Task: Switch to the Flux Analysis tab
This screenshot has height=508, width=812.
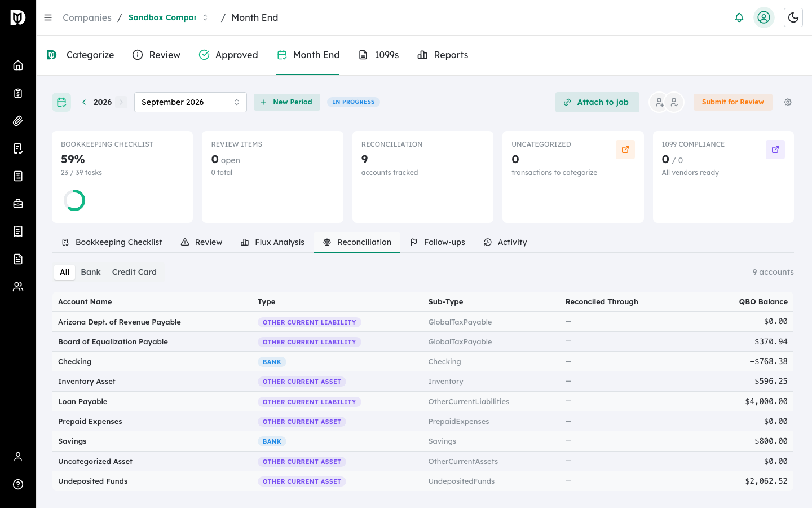Action: click(272, 242)
